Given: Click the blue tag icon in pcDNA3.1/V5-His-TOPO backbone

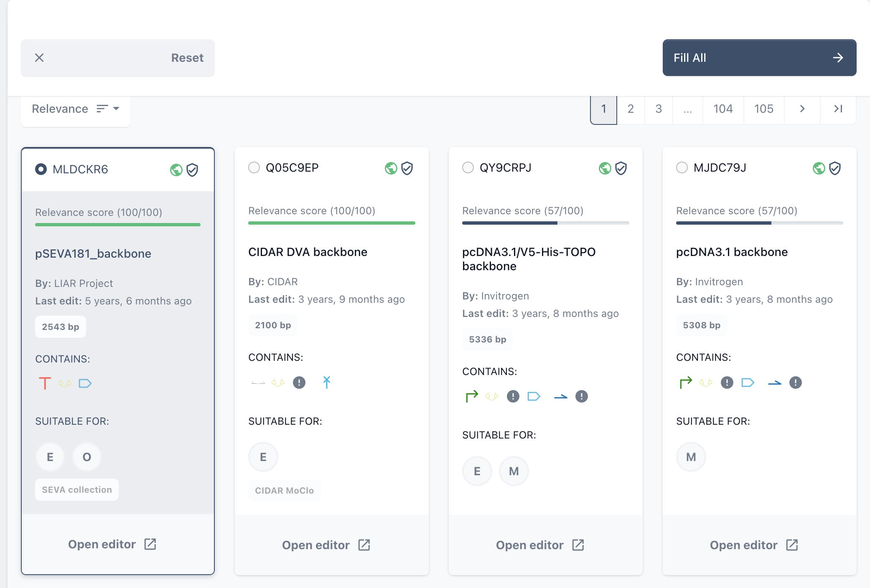Looking at the screenshot, I should 534,396.
